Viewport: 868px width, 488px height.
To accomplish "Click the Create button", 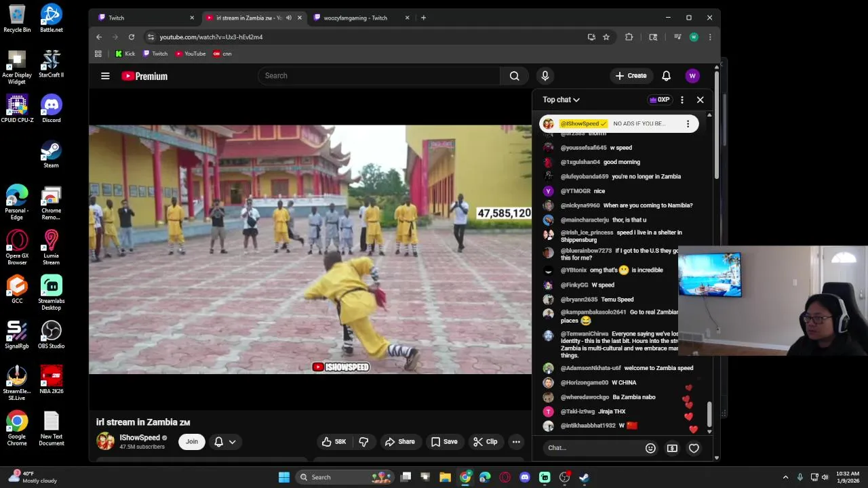I will coord(631,76).
